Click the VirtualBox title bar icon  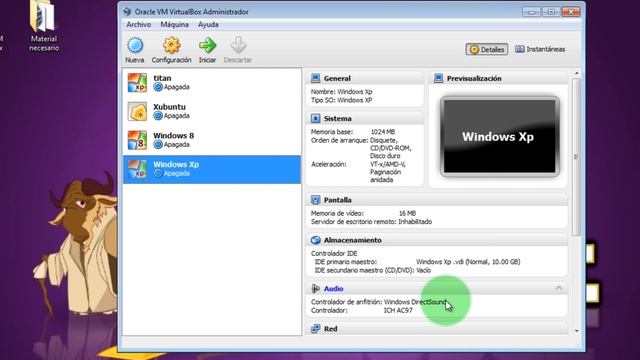coord(127,12)
